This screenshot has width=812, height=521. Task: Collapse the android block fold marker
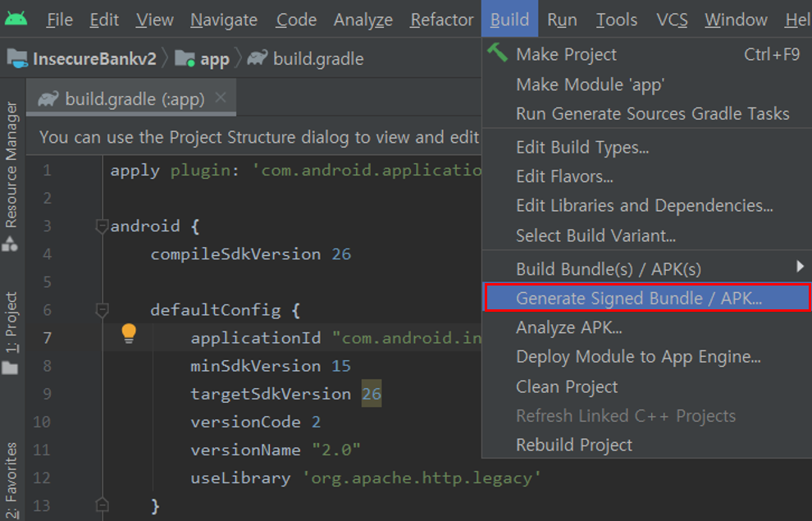[x=102, y=226]
